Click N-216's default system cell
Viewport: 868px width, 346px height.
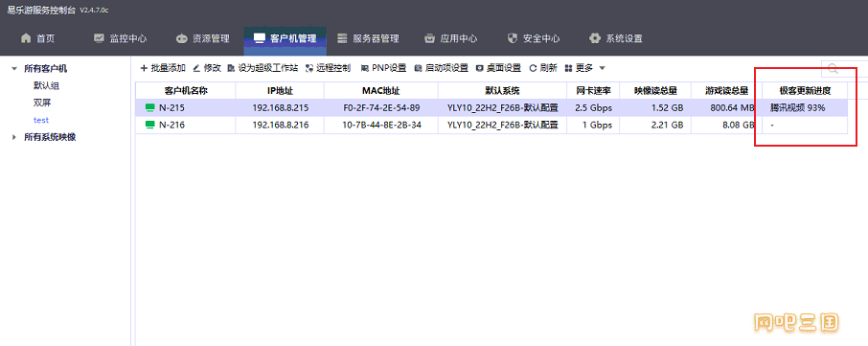[x=503, y=126]
